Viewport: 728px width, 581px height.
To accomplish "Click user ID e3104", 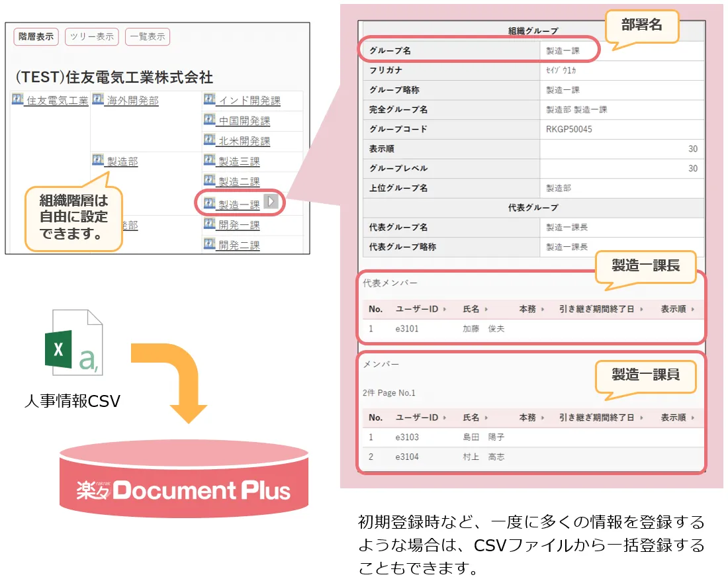I will (407, 457).
